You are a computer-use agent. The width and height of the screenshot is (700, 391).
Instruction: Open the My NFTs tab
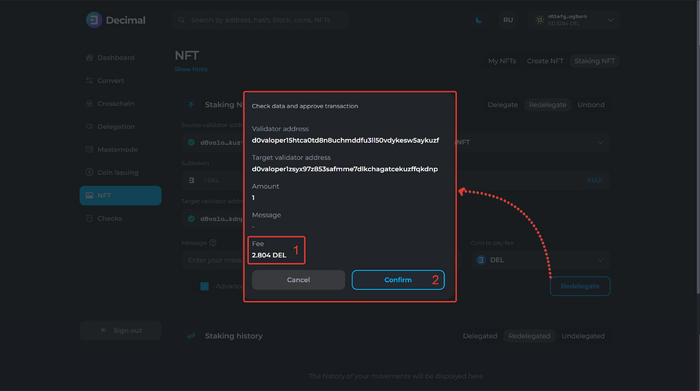[502, 61]
